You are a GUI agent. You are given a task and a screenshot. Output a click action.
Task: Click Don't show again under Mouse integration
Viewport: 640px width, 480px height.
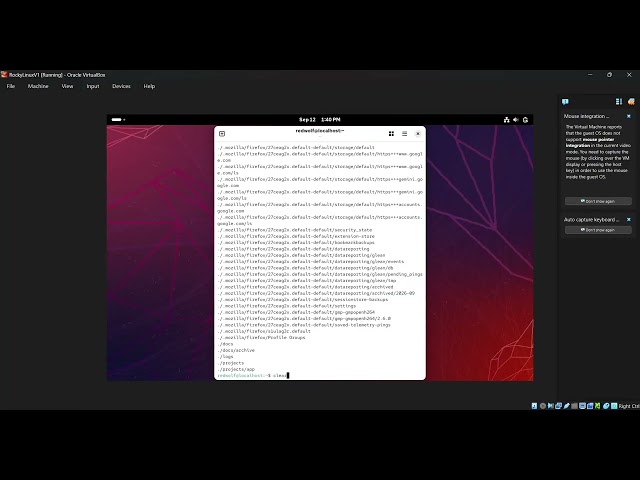point(598,201)
